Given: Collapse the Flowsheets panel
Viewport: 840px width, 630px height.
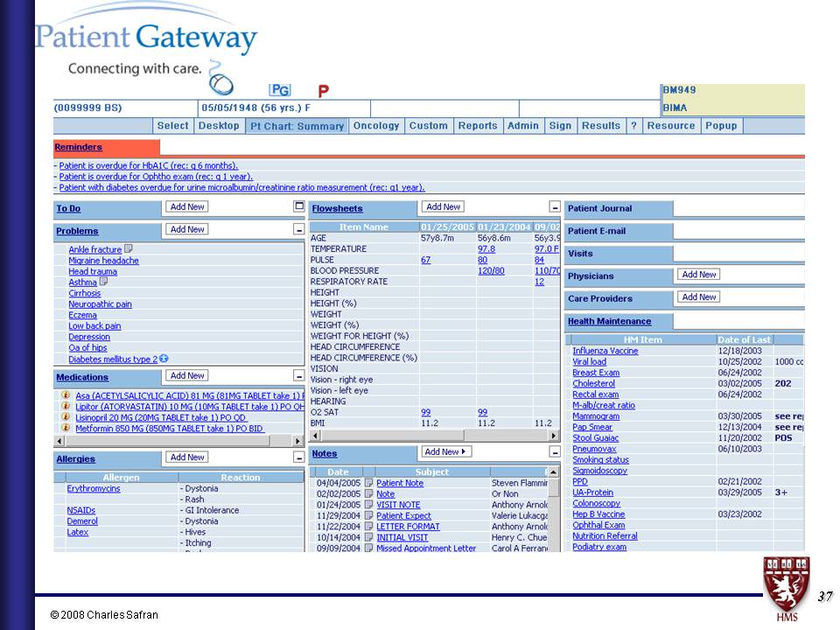Looking at the screenshot, I should click(555, 206).
